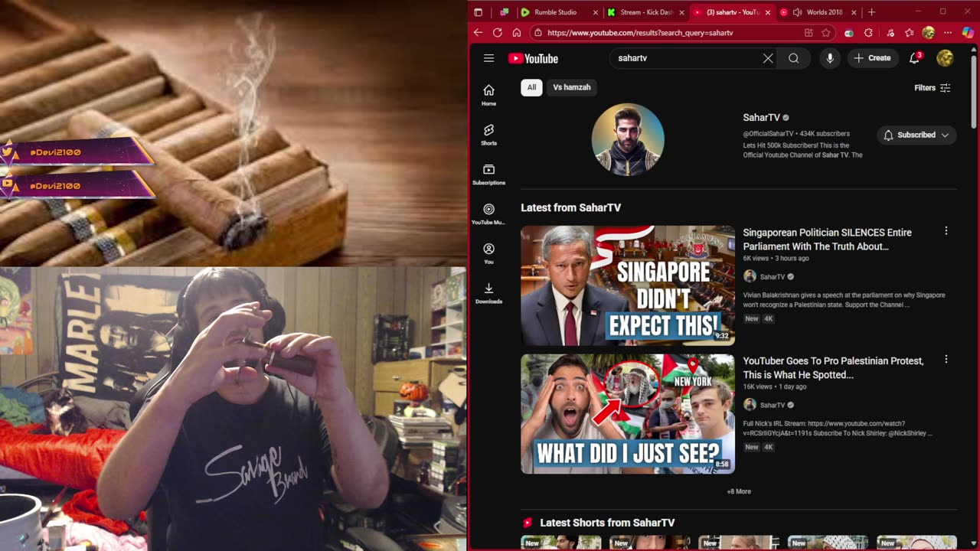Viewport: 980px width, 551px height.
Task: Add this page to favorites star
Action: (826, 33)
